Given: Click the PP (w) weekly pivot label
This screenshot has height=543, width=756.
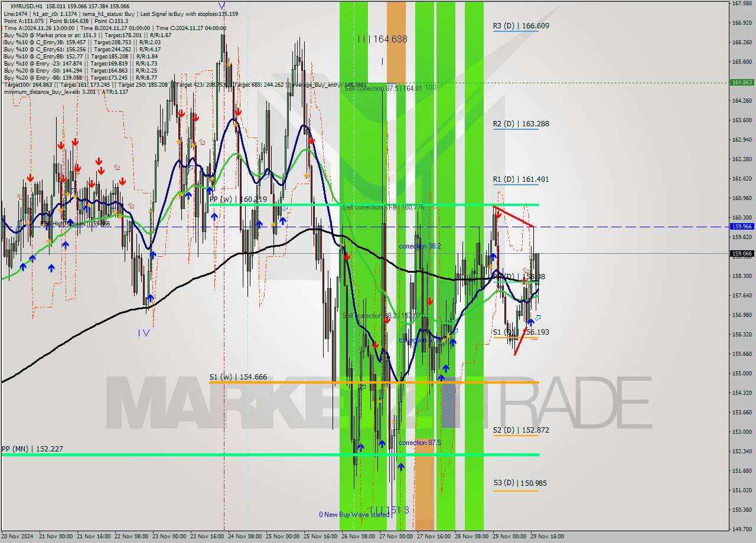Looking at the screenshot, I should (x=238, y=199).
